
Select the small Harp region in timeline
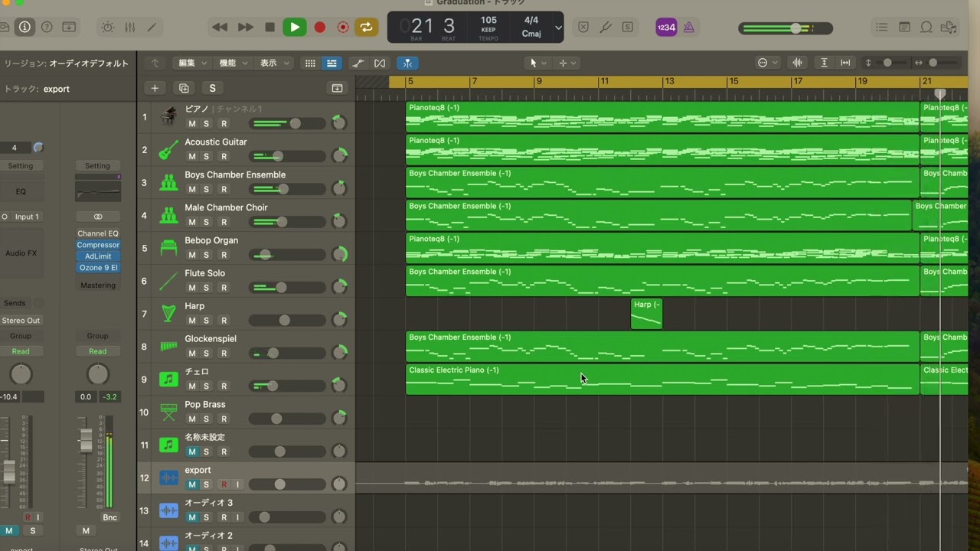(646, 314)
